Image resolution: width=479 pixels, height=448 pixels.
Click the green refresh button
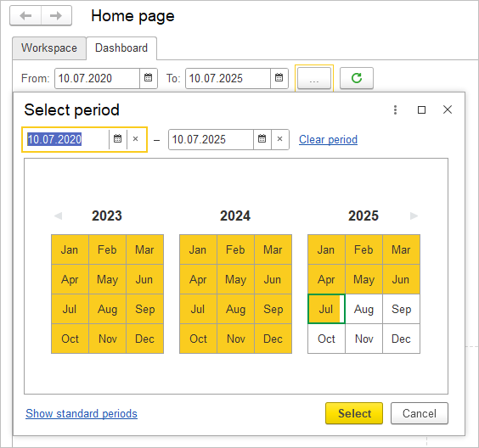(x=357, y=78)
